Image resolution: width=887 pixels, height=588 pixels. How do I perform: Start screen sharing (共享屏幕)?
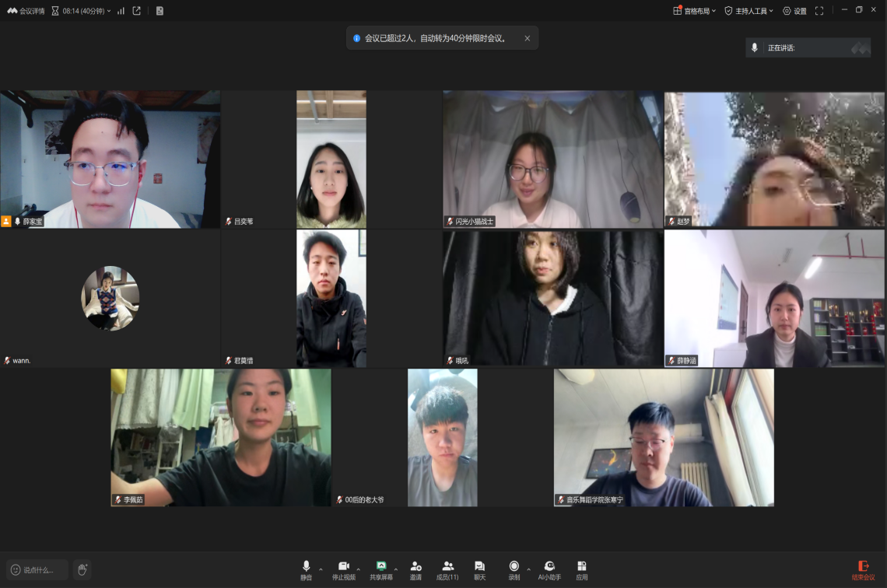(381, 569)
